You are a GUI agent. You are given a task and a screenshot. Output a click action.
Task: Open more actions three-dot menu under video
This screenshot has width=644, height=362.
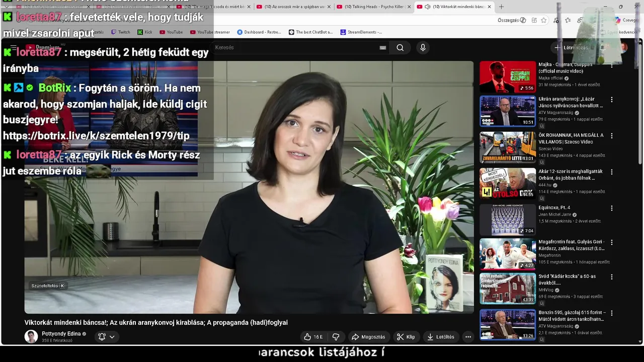coord(468,337)
